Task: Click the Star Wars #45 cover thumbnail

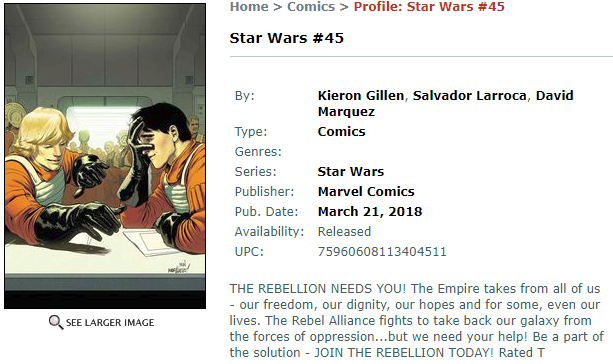Action: (105, 156)
